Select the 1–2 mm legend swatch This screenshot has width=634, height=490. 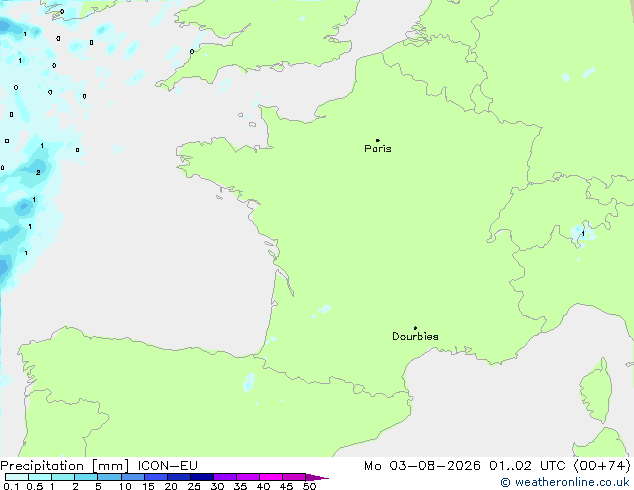[63, 477]
